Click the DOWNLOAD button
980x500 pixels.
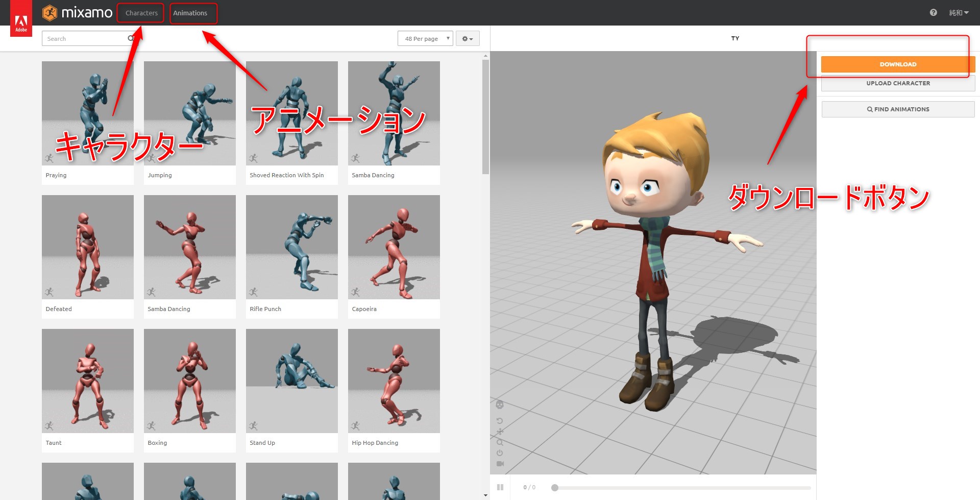click(x=898, y=64)
